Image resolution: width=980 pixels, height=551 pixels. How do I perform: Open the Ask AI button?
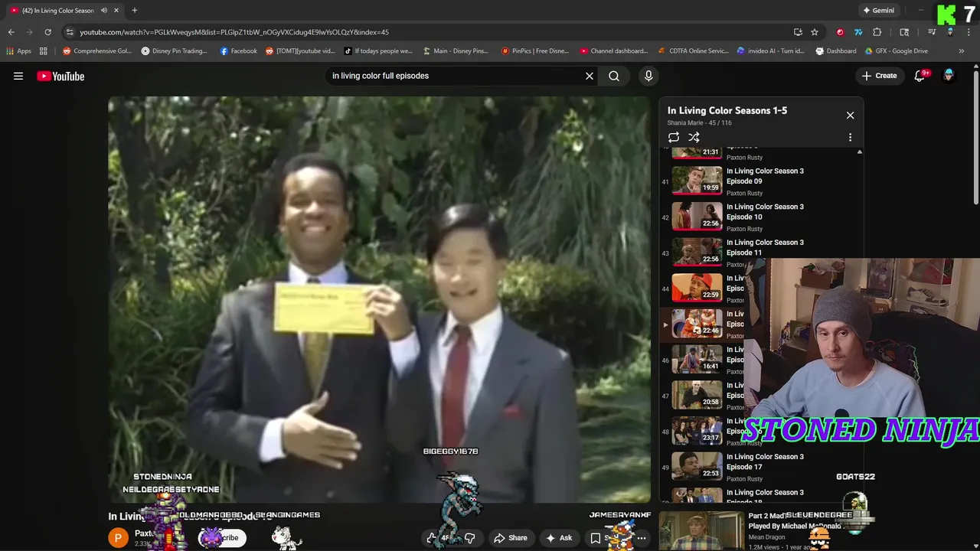[558, 538]
